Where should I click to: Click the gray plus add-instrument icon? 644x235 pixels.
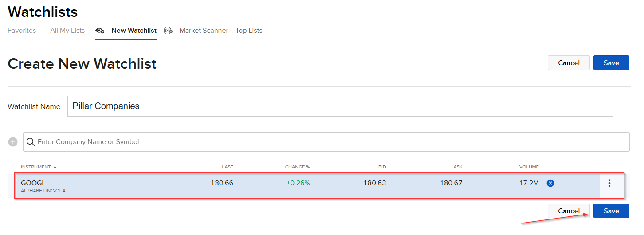click(x=13, y=142)
